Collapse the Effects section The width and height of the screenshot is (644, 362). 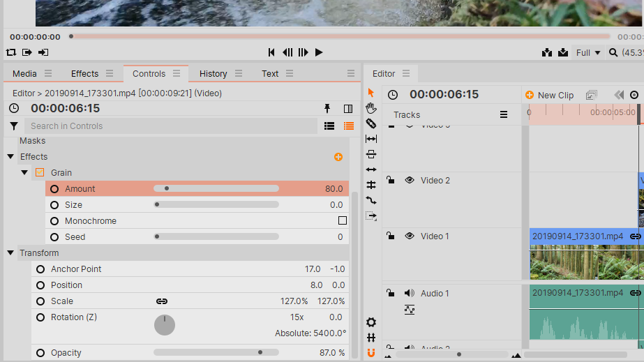point(10,156)
